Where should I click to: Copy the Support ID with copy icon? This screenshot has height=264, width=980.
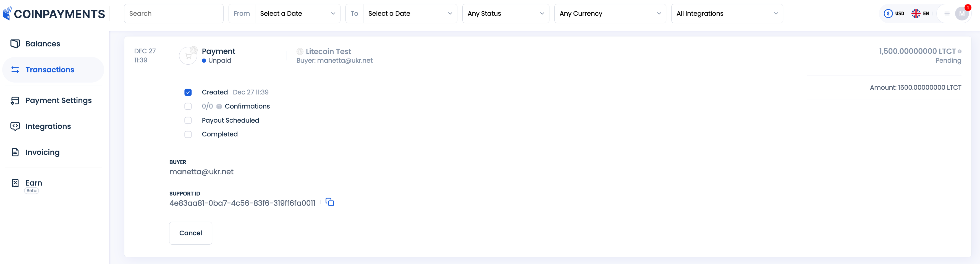pos(329,202)
